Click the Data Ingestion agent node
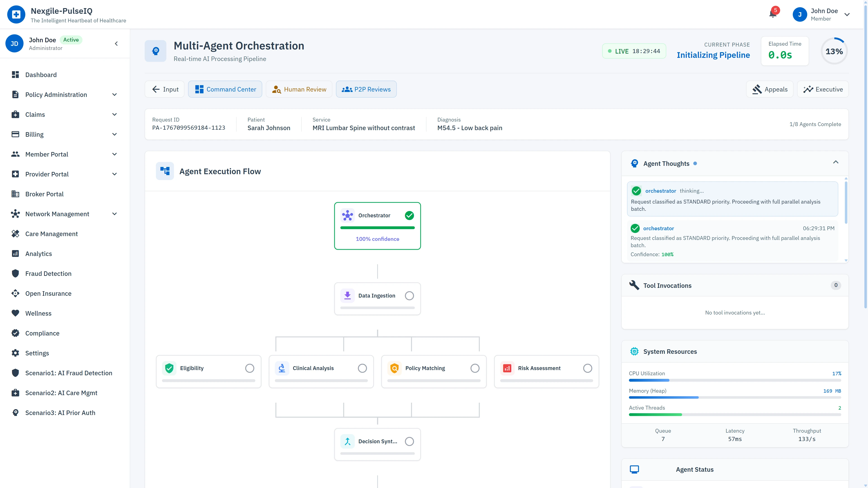This screenshot has height=488, width=868. tap(377, 299)
